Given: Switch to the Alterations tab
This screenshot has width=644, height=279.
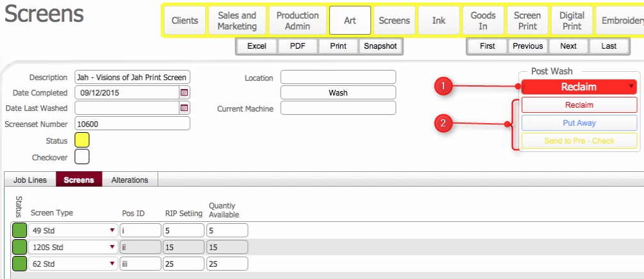Looking at the screenshot, I should click(x=129, y=180).
